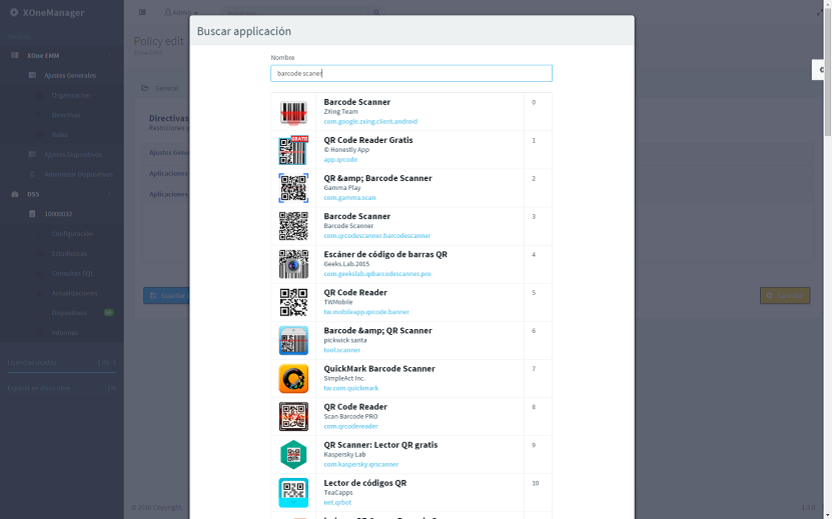Click the ZXing Barcode Scanner app icon
832x519 pixels.
click(x=293, y=112)
